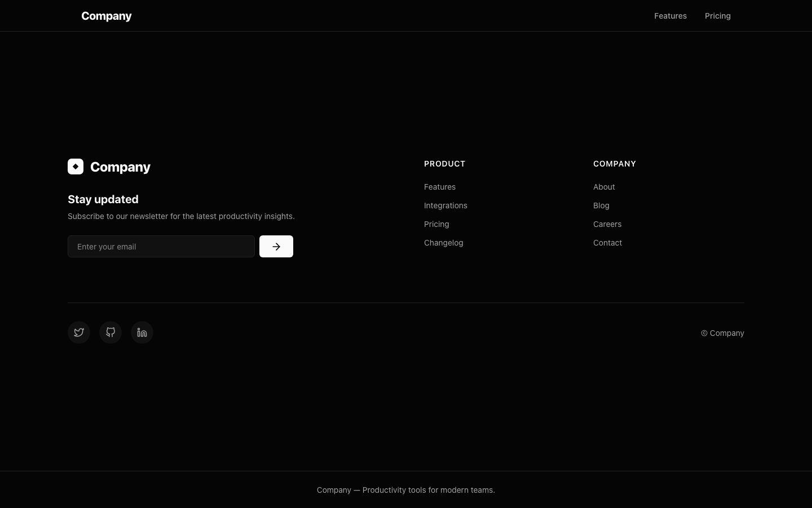Click the 'Company' wordmark in footer
This screenshot has width=812, height=508.
(120, 167)
